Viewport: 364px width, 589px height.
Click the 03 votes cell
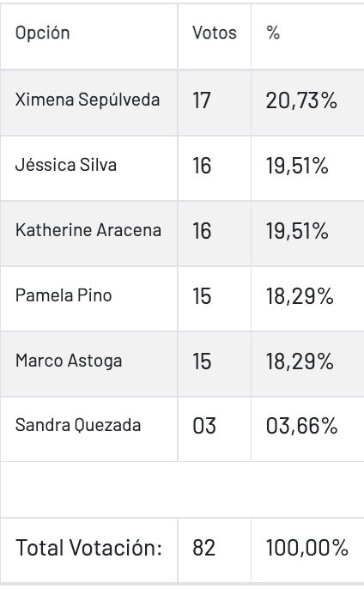pos(215,429)
